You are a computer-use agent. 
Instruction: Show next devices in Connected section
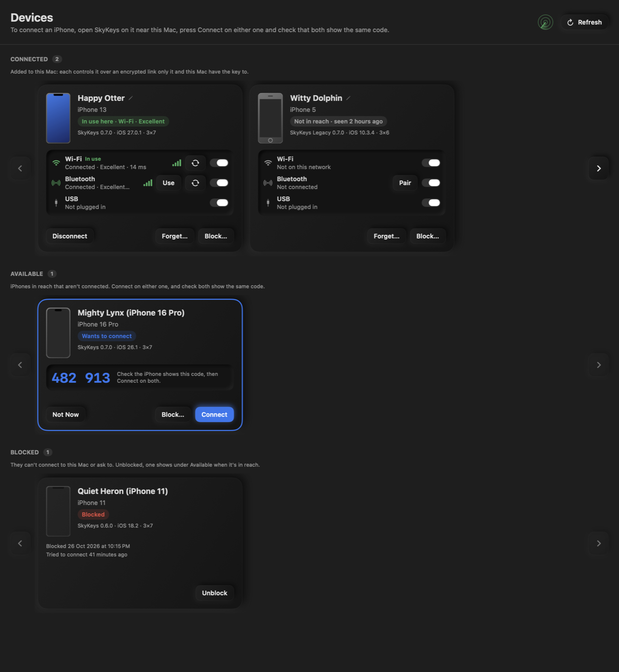(599, 168)
